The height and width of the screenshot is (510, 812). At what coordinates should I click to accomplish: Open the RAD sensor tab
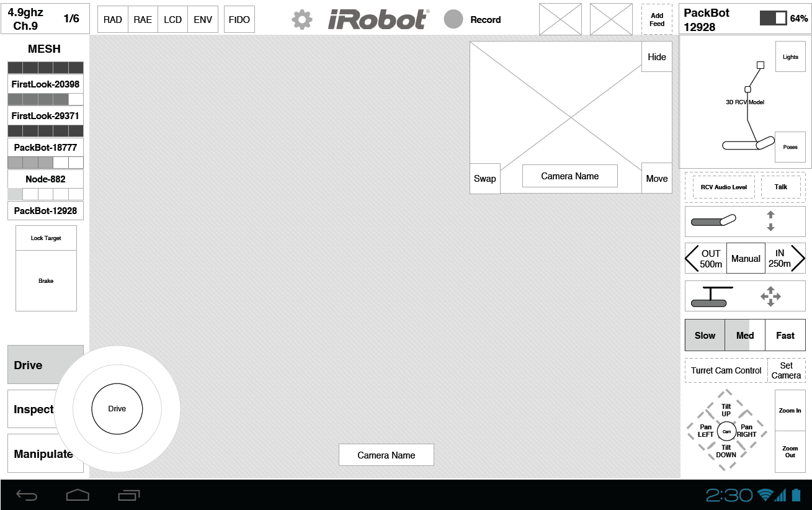point(113,20)
